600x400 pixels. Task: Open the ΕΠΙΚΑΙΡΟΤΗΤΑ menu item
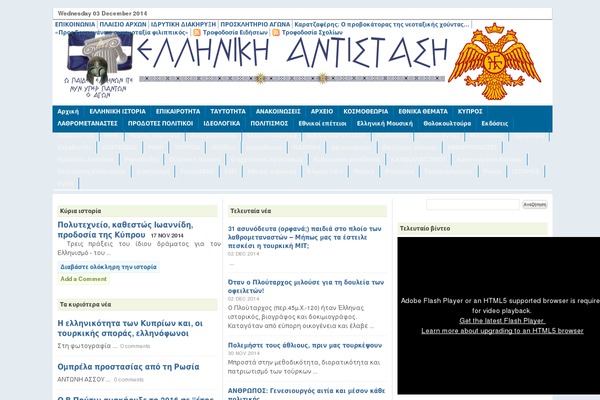tap(178, 111)
